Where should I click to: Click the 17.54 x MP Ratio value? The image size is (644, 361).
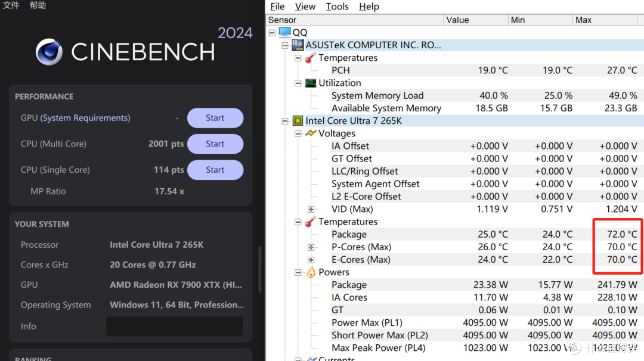pos(169,192)
